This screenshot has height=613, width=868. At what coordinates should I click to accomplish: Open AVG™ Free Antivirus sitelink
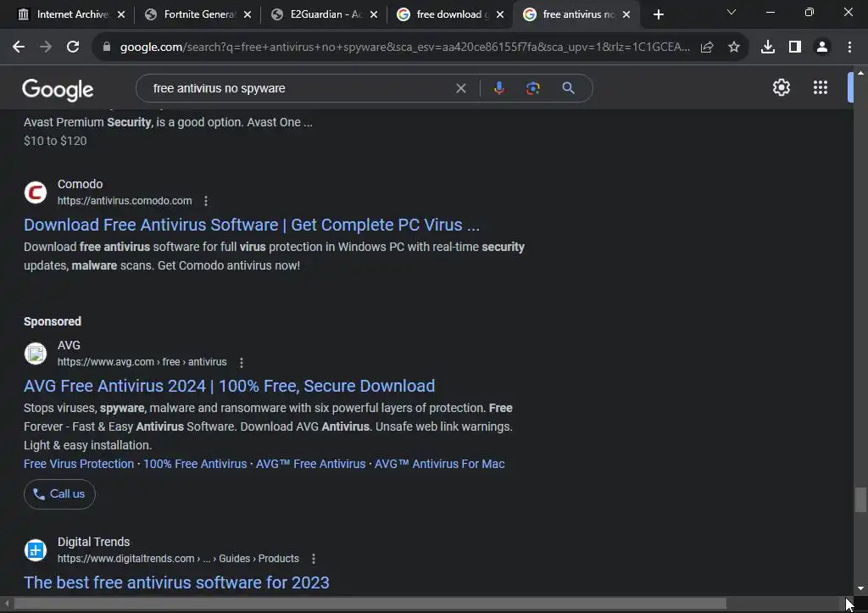[310, 464]
